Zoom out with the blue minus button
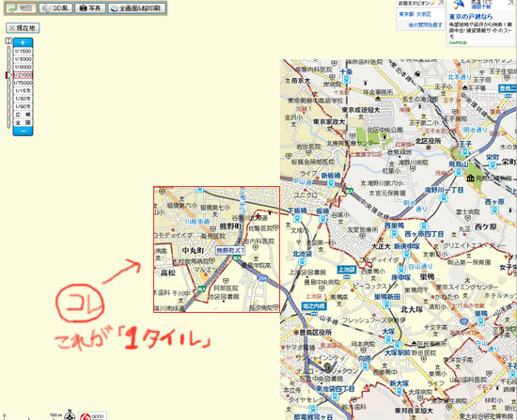 (23, 131)
